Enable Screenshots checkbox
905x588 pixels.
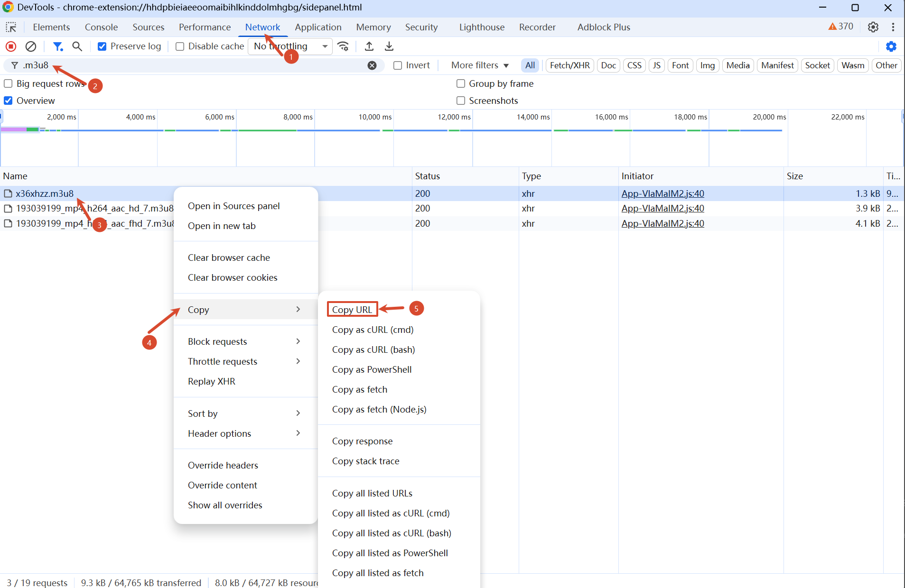click(461, 101)
